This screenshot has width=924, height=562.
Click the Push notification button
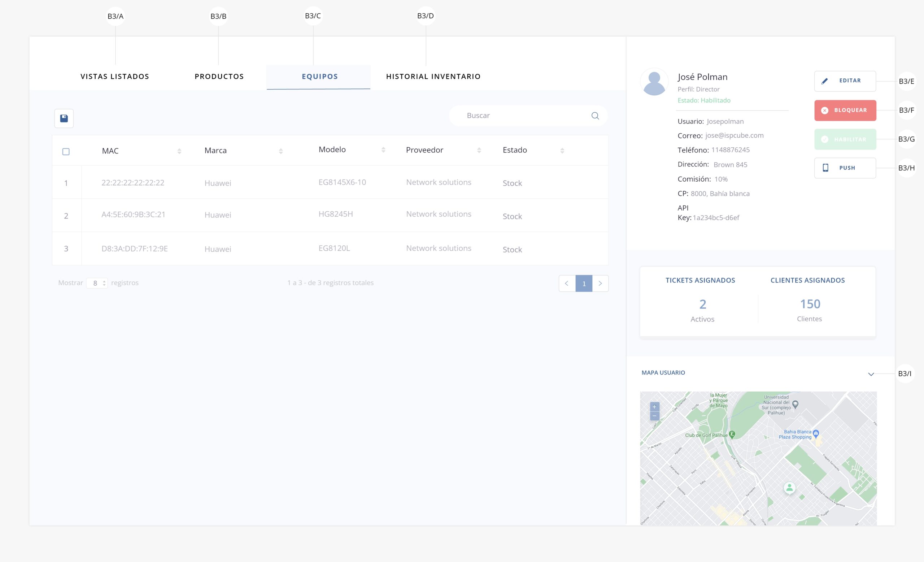845,168
